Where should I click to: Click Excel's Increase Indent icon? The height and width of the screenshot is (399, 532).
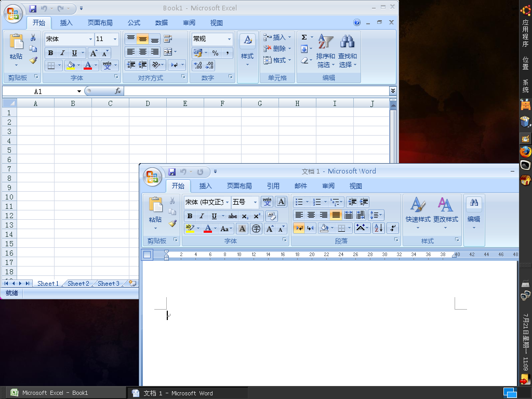click(x=142, y=65)
